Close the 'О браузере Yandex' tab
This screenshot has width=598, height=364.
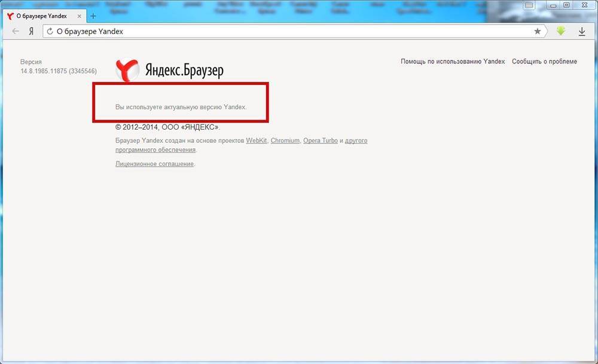point(80,16)
